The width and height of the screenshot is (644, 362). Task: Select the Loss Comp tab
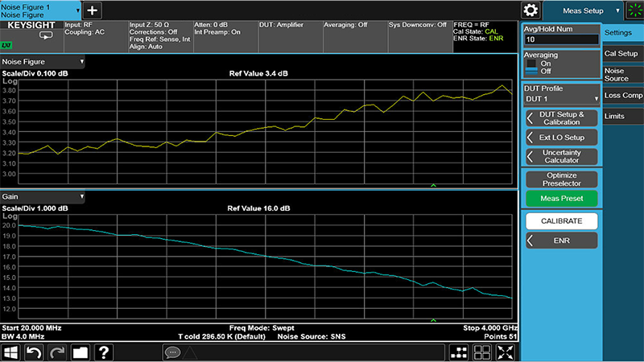point(622,95)
